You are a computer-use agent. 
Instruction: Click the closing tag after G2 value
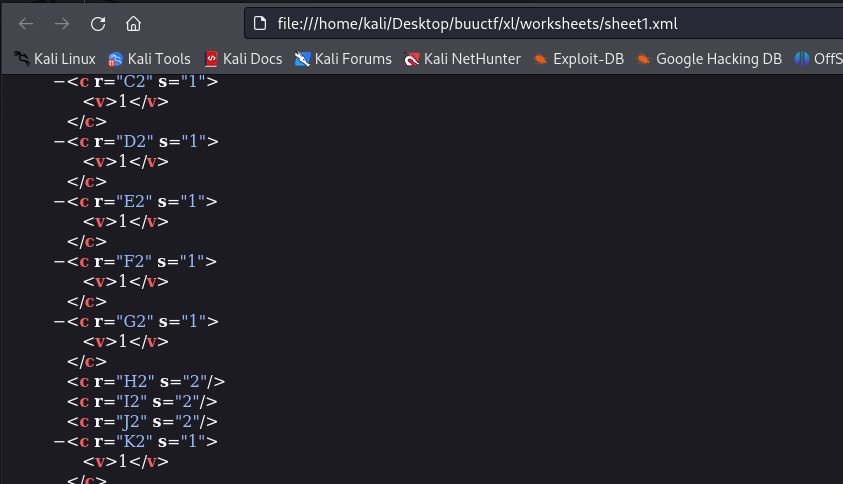87,362
